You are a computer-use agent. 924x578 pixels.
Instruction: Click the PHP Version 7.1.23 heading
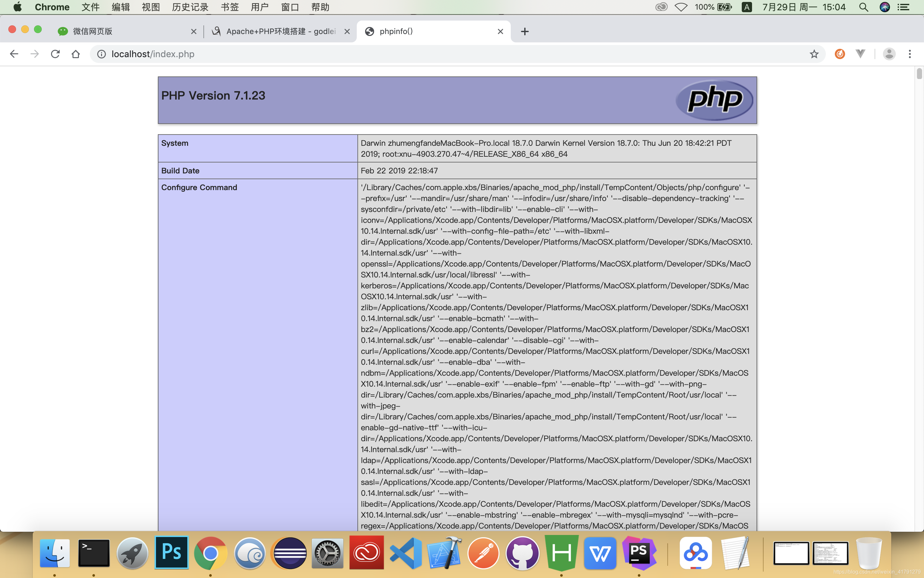(x=213, y=96)
